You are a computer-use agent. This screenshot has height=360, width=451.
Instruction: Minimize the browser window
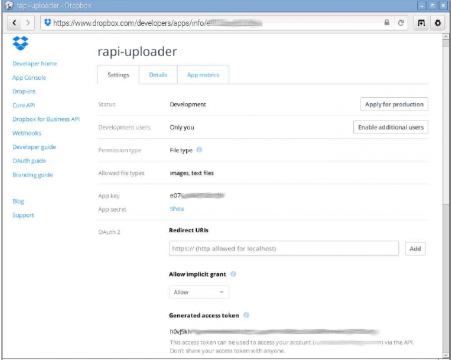click(422, 6)
